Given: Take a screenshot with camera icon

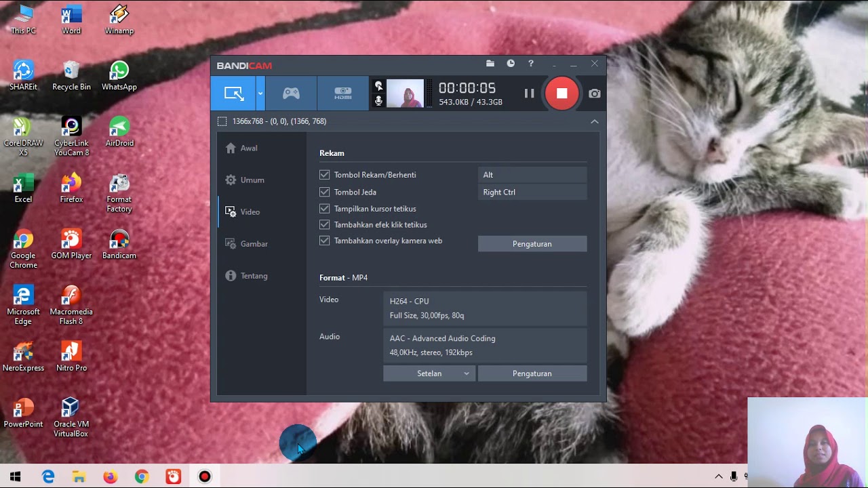Looking at the screenshot, I should (595, 94).
